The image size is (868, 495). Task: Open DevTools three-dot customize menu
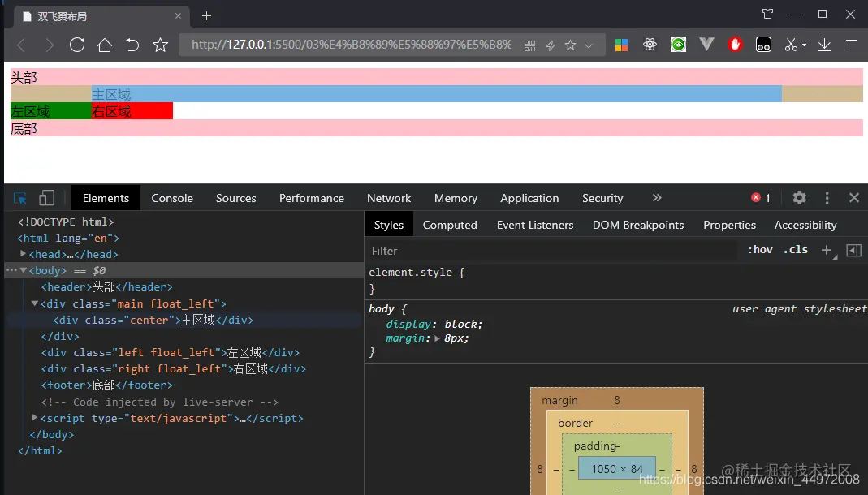pyautogui.click(x=827, y=198)
